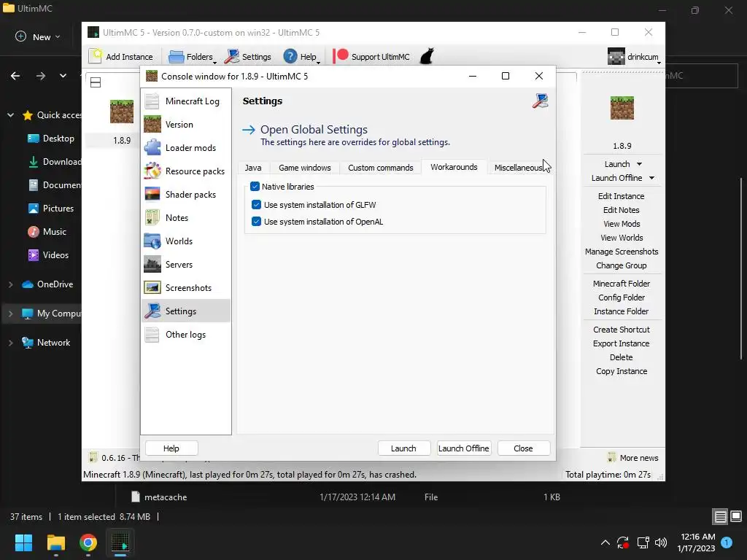Open Desktop in Explorer sidebar
This screenshot has height=560, width=747.
pyautogui.click(x=58, y=138)
